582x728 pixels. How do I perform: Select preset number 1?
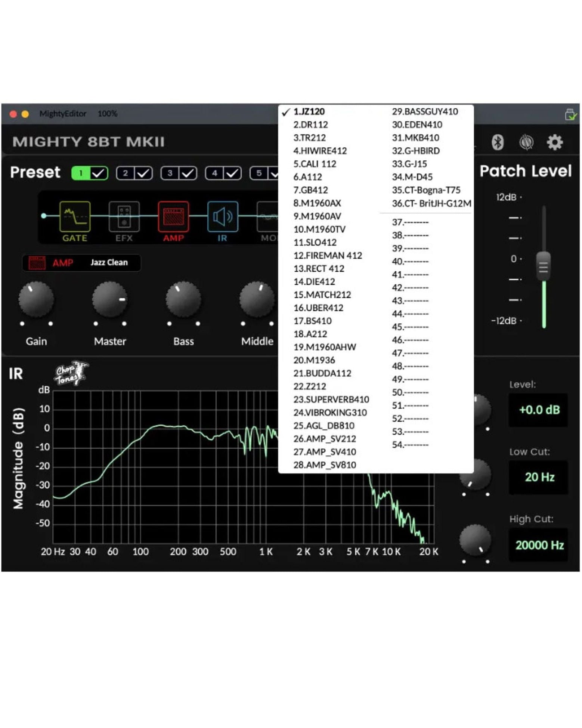pyautogui.click(x=81, y=173)
